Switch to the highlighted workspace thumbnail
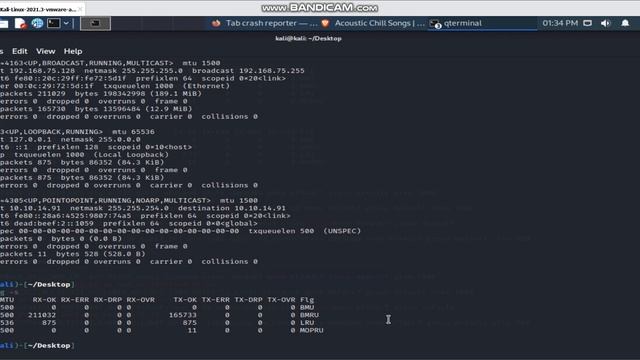 point(95,24)
